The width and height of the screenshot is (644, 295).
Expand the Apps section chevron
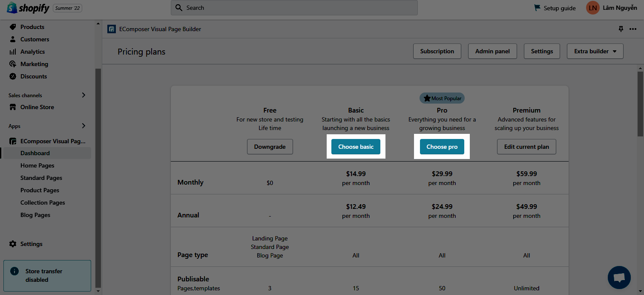click(83, 126)
